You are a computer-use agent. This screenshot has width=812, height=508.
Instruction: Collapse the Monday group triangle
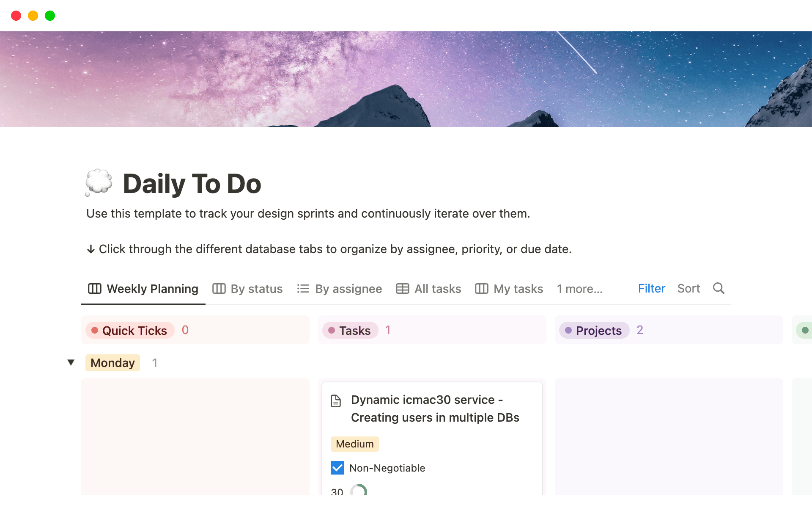tap(71, 362)
